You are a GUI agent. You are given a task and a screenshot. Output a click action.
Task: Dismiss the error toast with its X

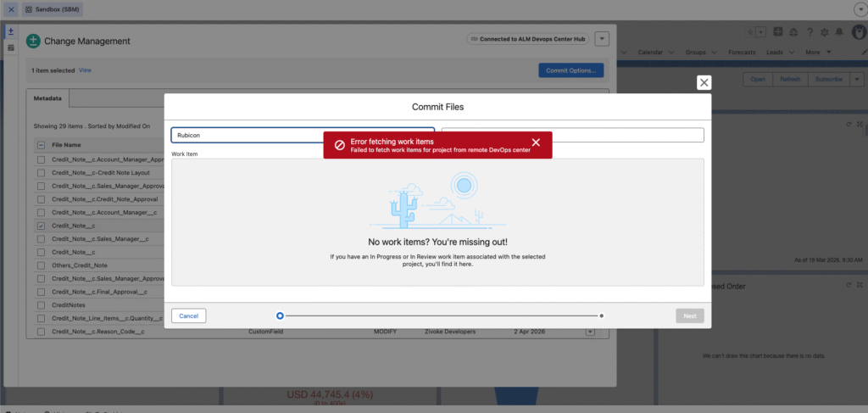pyautogui.click(x=536, y=142)
